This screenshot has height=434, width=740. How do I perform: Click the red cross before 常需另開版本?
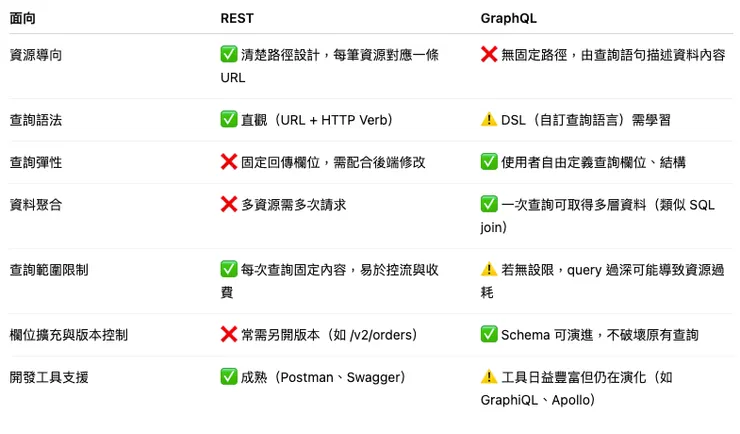point(229,335)
